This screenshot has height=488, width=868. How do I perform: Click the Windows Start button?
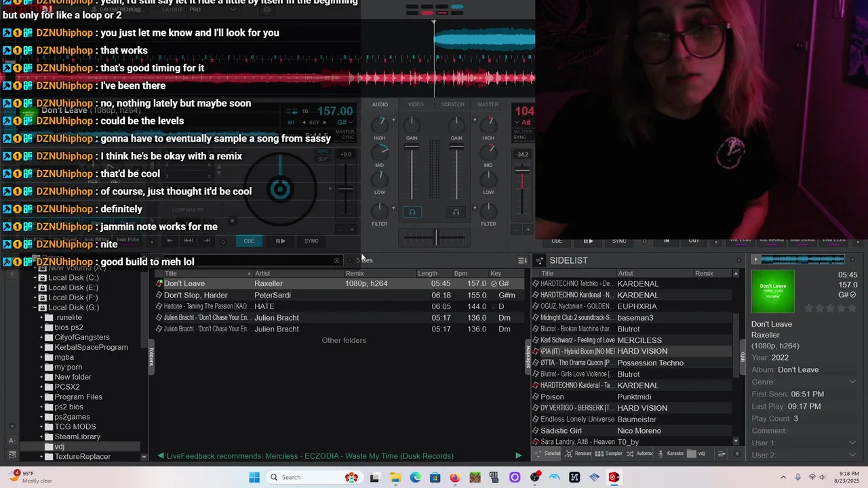coord(254,477)
